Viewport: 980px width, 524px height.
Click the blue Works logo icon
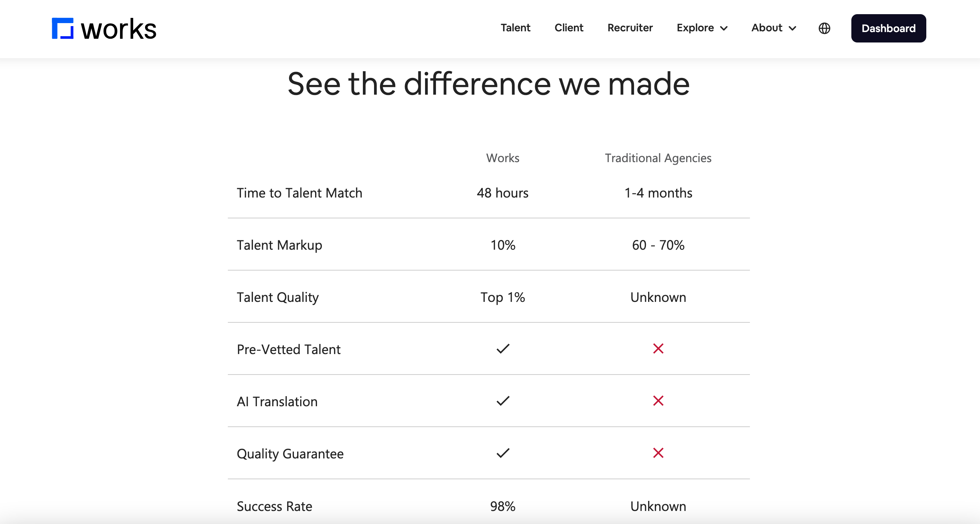pos(63,28)
